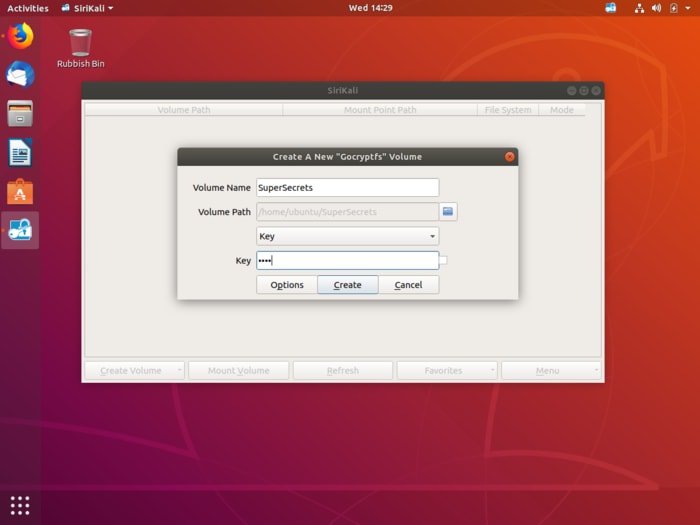The image size is (700, 525).
Task: Click the folder browse icon beside Volume Path
Action: click(448, 211)
